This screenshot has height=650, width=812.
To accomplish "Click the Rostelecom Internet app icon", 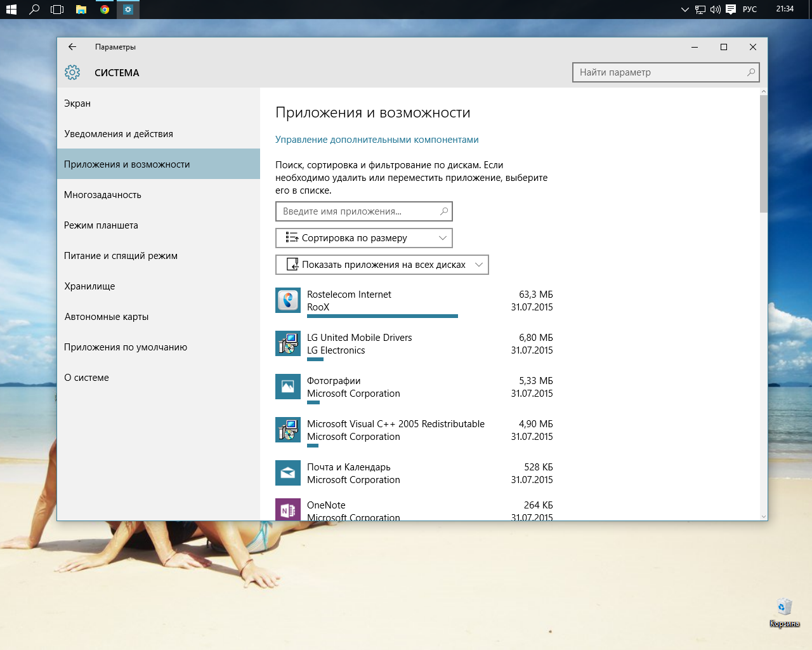I will point(288,300).
